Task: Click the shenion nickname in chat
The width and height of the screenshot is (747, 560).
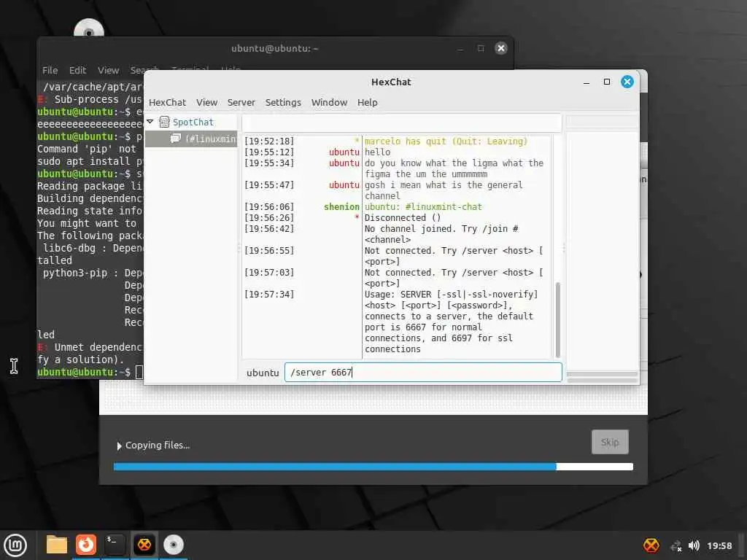Action: click(341, 206)
